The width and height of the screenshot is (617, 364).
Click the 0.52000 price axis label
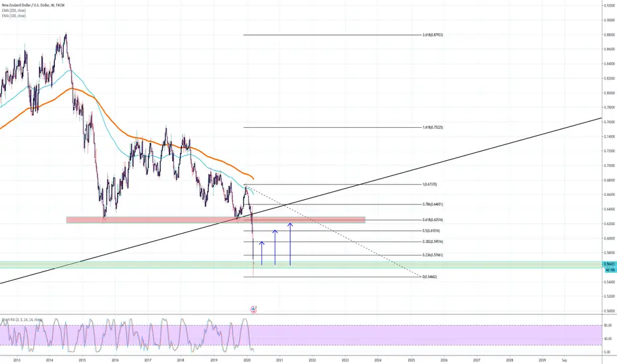click(x=610, y=296)
